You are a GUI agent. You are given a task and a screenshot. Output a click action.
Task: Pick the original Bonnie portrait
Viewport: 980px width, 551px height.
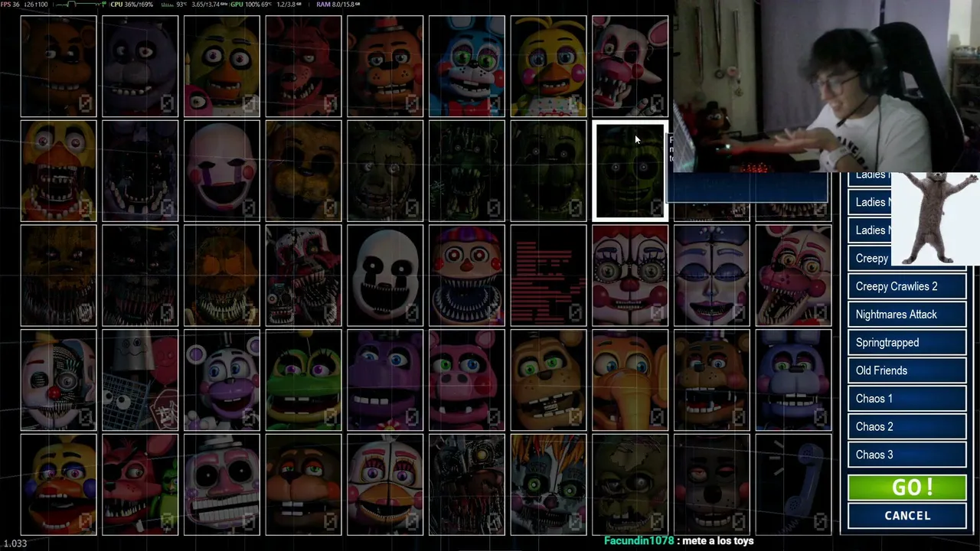pyautogui.click(x=140, y=66)
